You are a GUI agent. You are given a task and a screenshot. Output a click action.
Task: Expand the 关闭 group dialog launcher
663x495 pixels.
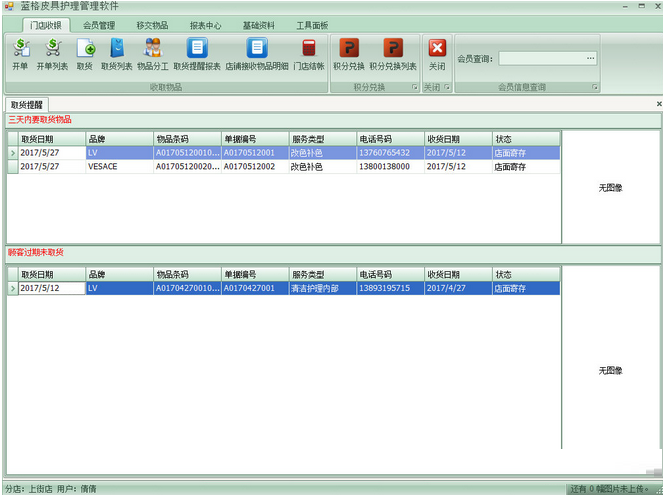[x=447, y=87]
